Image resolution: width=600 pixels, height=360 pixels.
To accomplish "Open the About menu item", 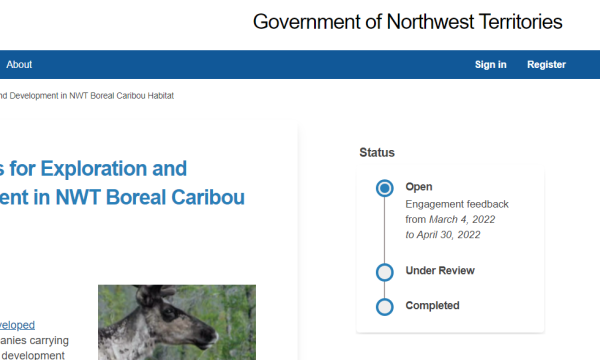I will [x=19, y=65].
